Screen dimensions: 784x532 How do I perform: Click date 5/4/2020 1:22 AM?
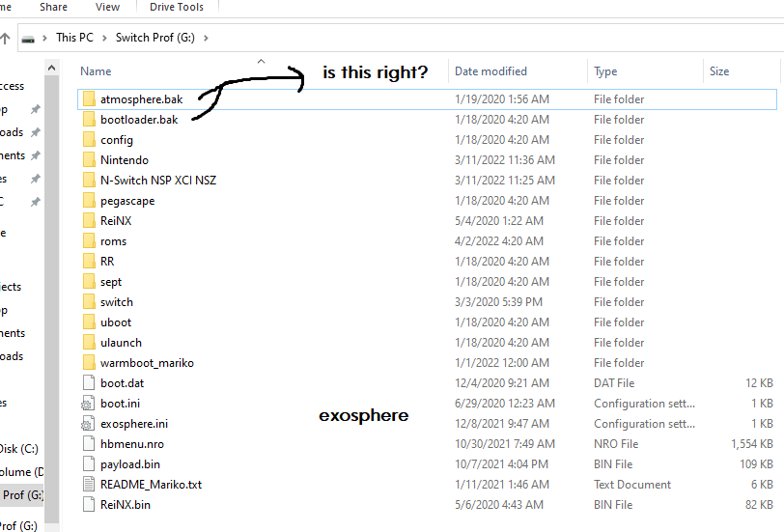[x=498, y=220]
